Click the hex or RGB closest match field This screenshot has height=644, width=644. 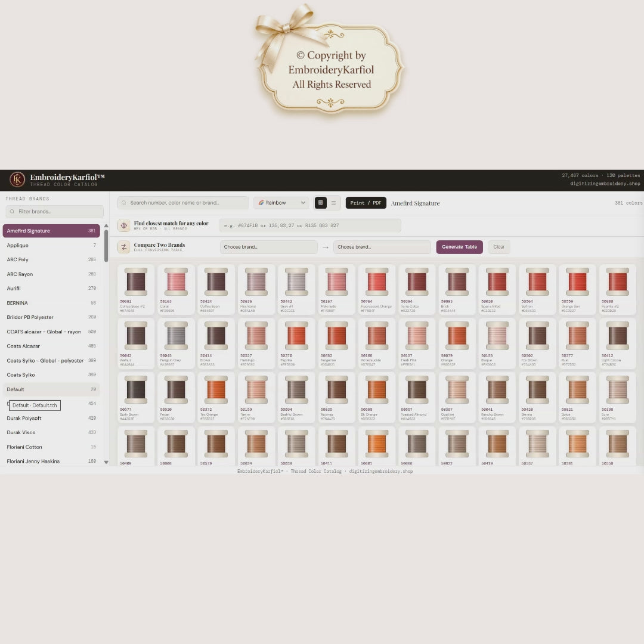(x=310, y=225)
